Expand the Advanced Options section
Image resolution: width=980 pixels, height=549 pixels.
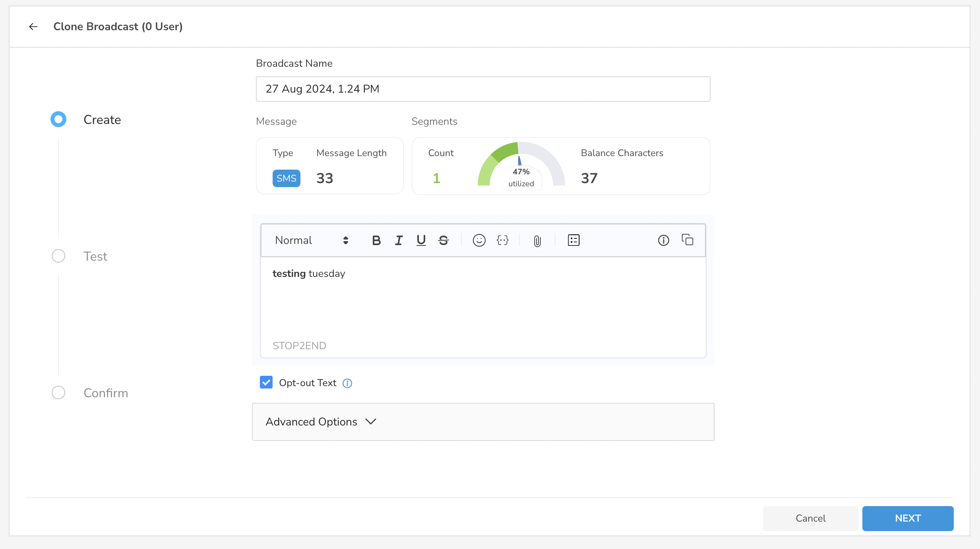pyautogui.click(x=483, y=422)
